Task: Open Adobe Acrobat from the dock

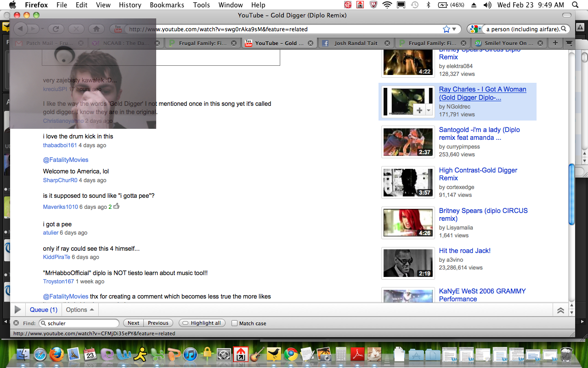Action: (x=357, y=354)
